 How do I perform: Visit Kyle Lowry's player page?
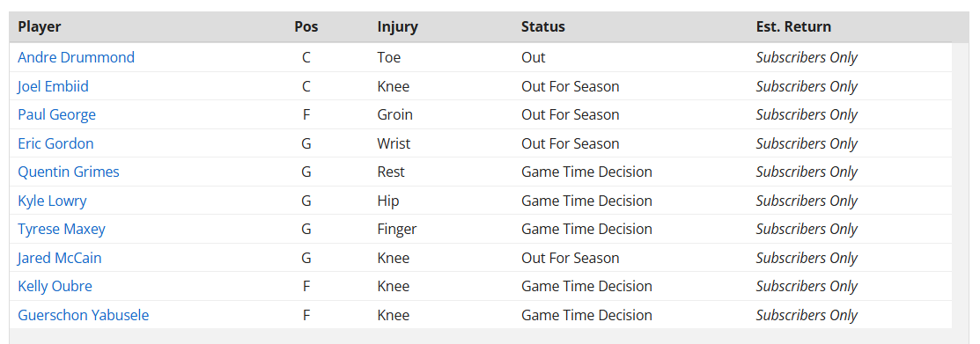[52, 201]
